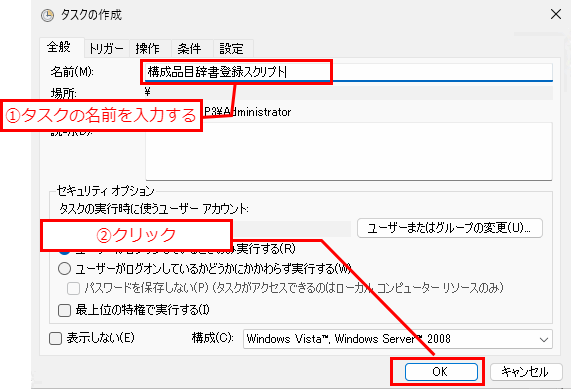Click ユーザーまたはグループの変更(U) button
Viewport: 572px width, 389px height.
(450, 228)
